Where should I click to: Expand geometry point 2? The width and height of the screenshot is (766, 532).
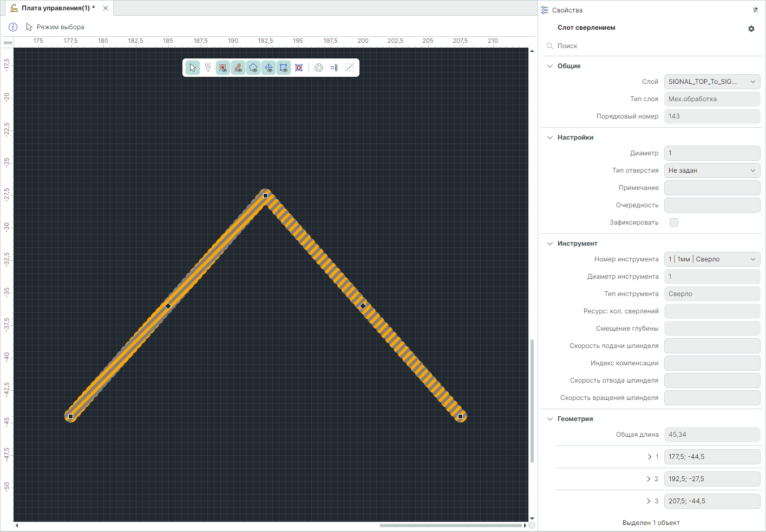pyautogui.click(x=649, y=479)
